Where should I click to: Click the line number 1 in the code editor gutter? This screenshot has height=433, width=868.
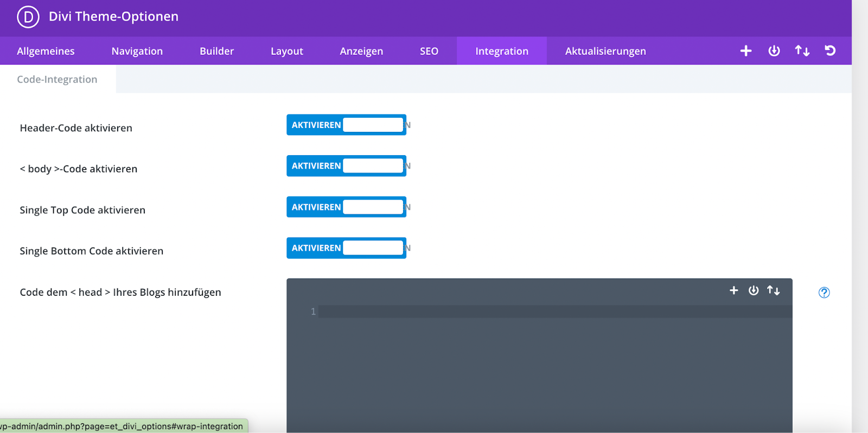pyautogui.click(x=313, y=311)
